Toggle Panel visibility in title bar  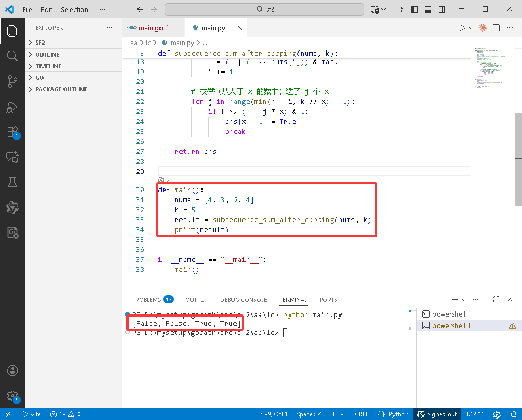[x=428, y=9]
